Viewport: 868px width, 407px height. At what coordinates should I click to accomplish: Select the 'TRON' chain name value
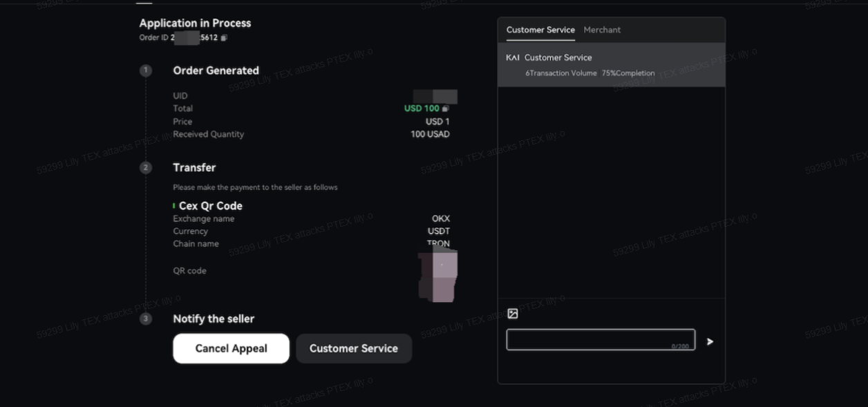[x=438, y=243]
